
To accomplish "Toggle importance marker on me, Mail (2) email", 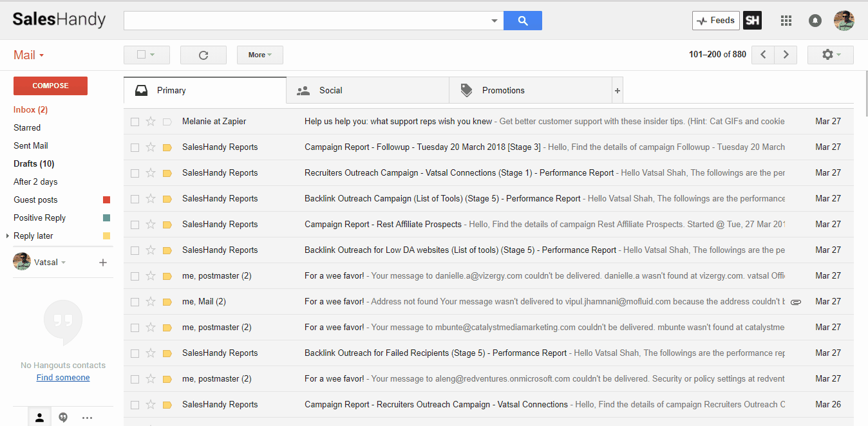I will 167,302.
